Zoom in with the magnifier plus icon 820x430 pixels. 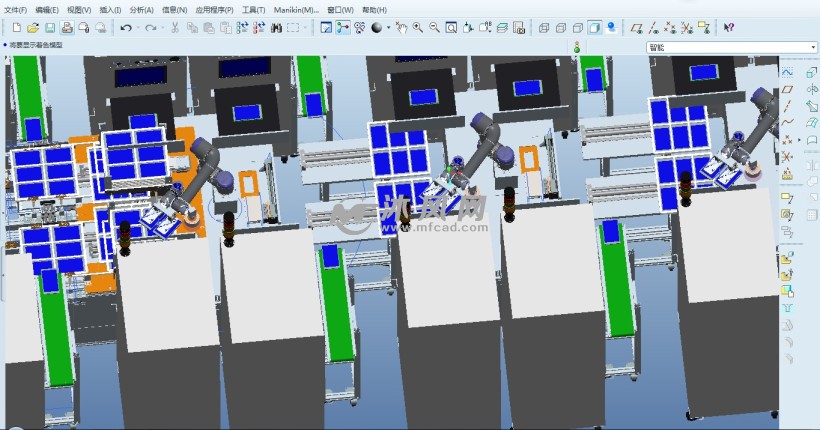click(x=417, y=28)
